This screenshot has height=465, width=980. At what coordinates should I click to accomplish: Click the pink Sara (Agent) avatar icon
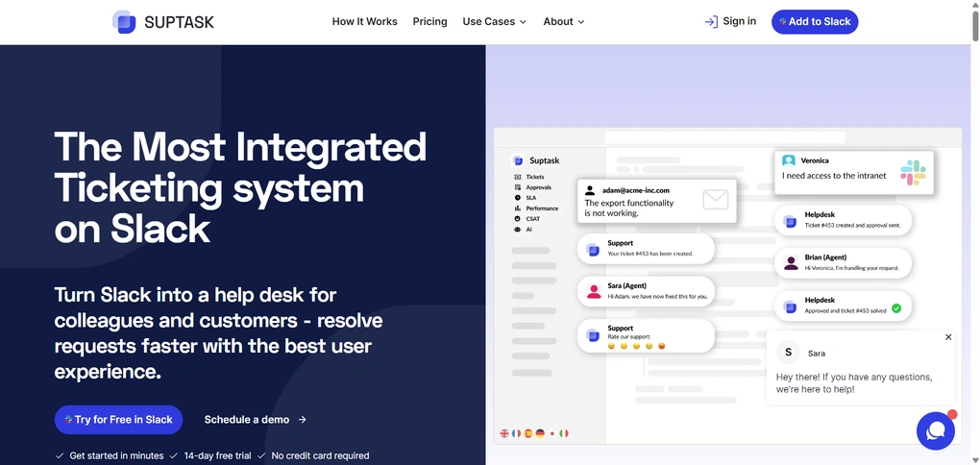point(594,291)
